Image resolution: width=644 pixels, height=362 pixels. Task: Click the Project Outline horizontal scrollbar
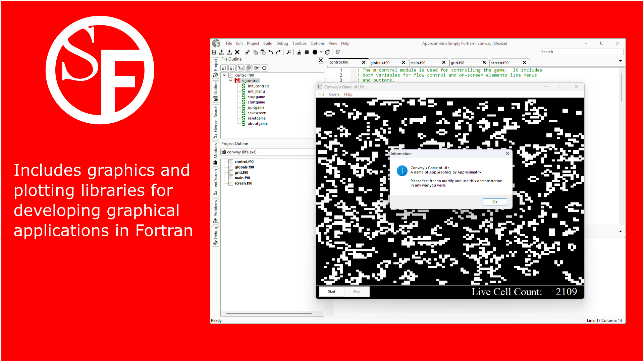(x=269, y=314)
